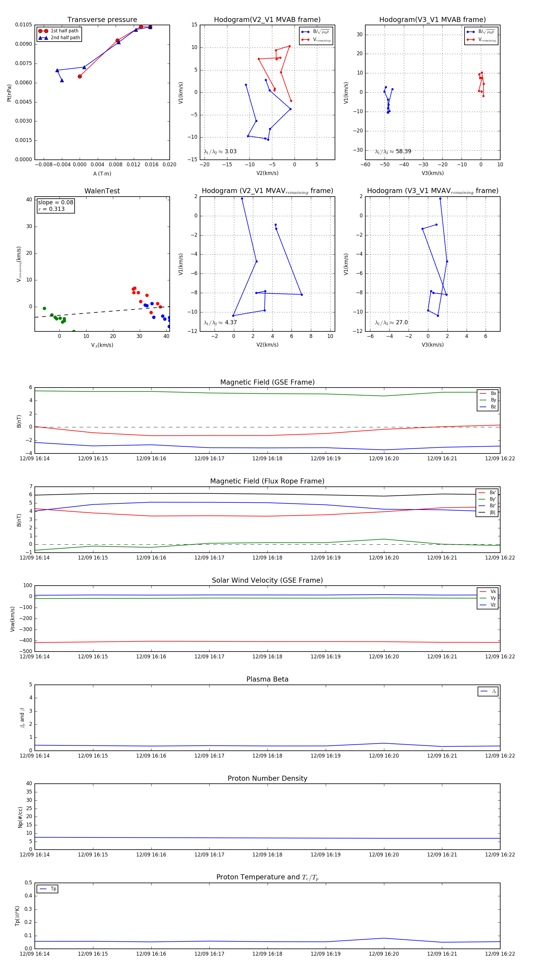Click the 'Tp(10^6K)' y-axis label
Viewport: 535px width, 980px height.
click(17, 916)
